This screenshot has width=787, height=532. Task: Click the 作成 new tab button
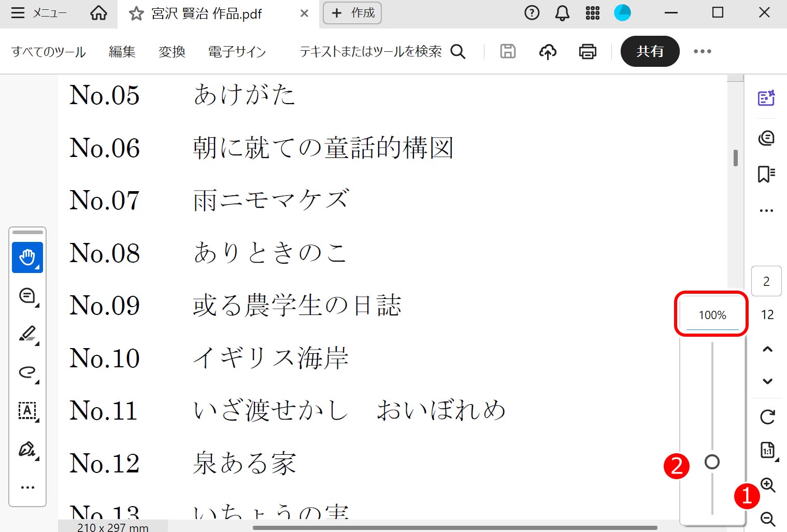click(x=352, y=13)
